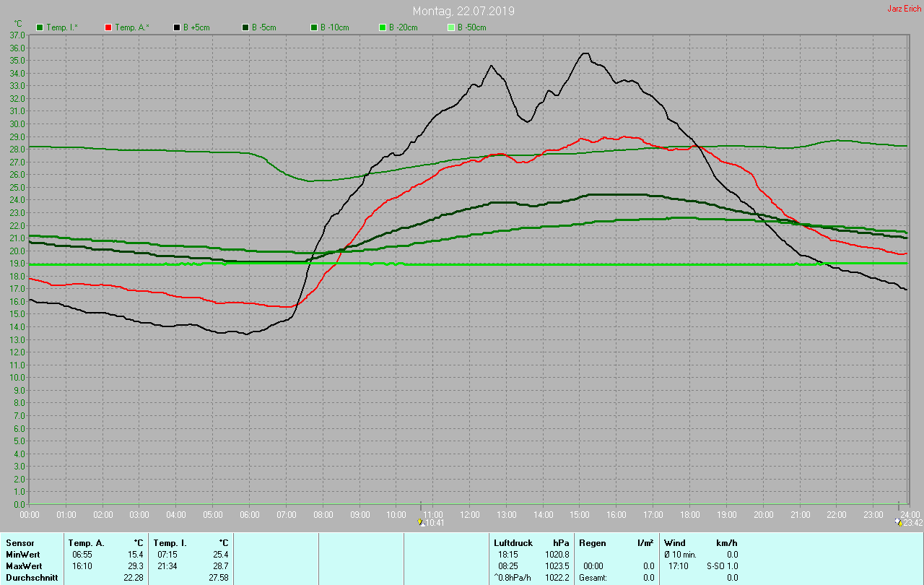Click the red Temp. A.* legend swatch
This screenshot has height=585, width=924.
pyautogui.click(x=108, y=27)
